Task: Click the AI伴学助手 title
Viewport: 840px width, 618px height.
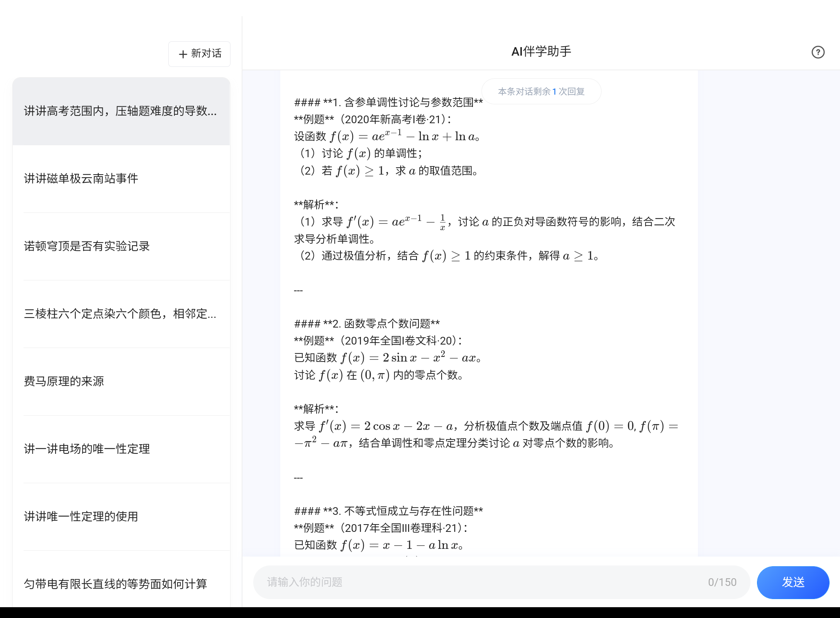Action: click(541, 51)
